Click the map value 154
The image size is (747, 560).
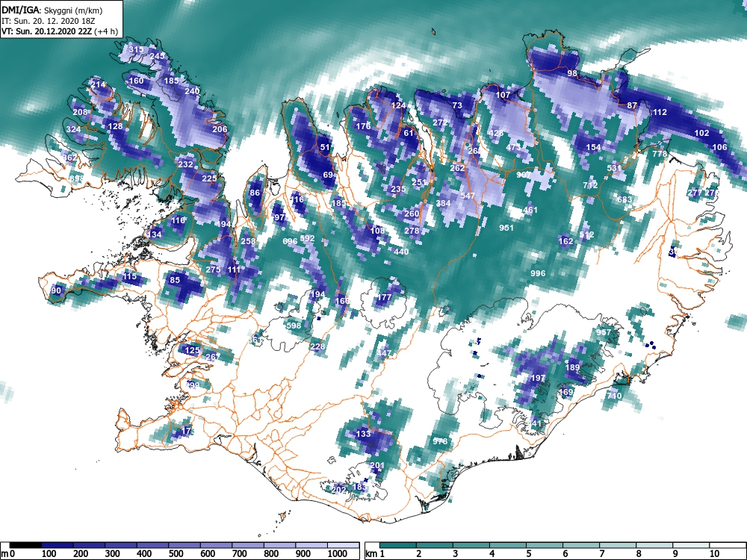pyautogui.click(x=593, y=146)
